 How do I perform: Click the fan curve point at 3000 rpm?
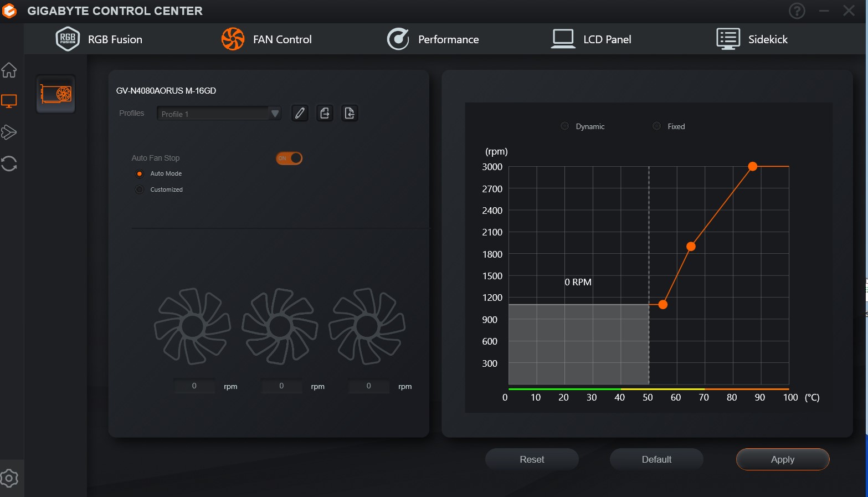click(752, 166)
